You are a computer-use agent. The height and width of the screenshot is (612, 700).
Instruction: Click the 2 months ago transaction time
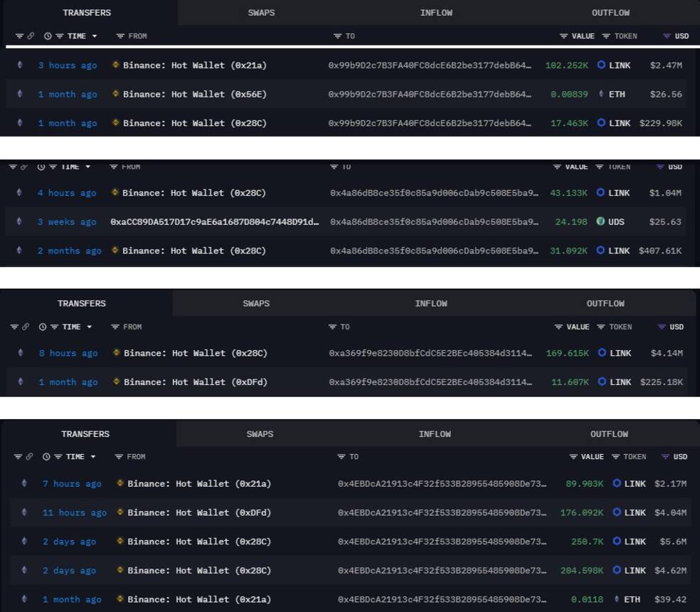point(69,250)
